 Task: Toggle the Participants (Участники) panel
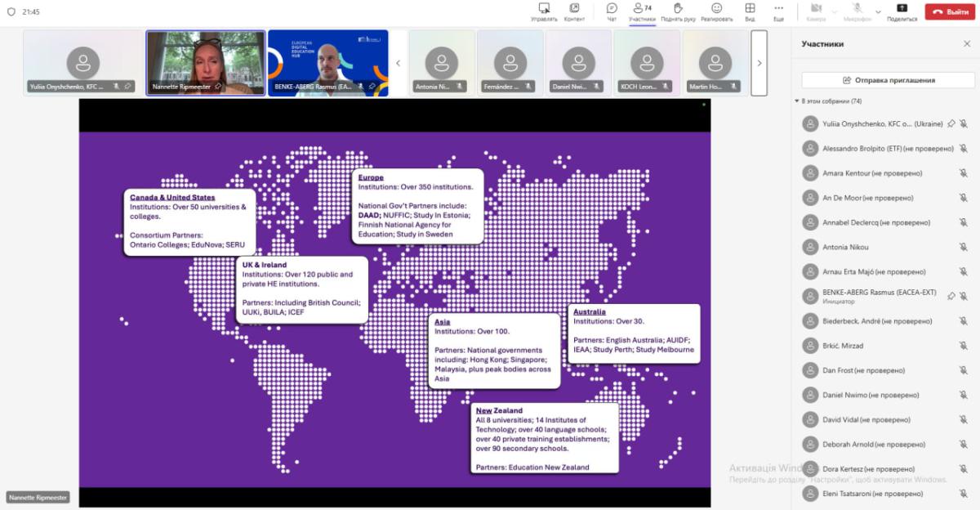(x=642, y=11)
